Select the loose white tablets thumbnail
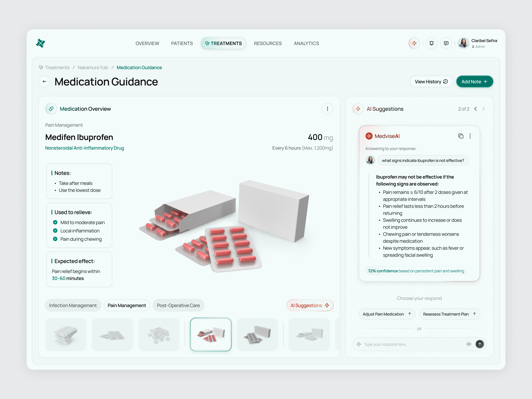The height and width of the screenshot is (399, 532). tap(159, 334)
